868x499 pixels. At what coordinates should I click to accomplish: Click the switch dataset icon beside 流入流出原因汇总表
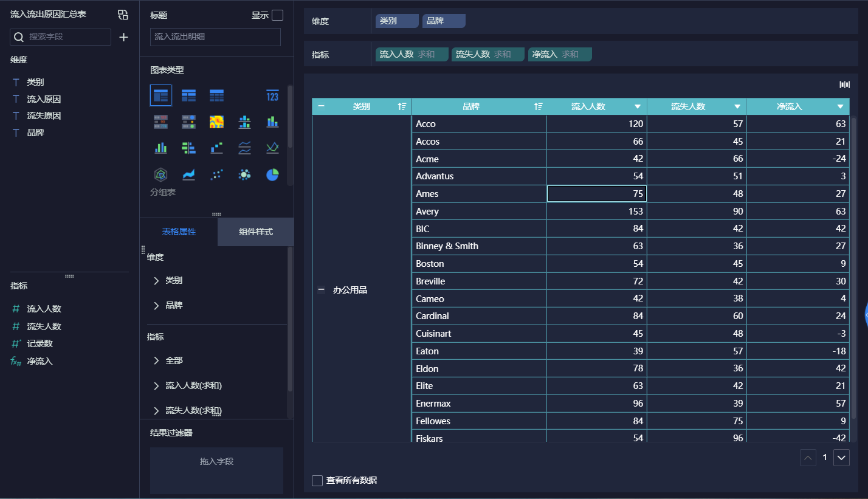tap(123, 15)
